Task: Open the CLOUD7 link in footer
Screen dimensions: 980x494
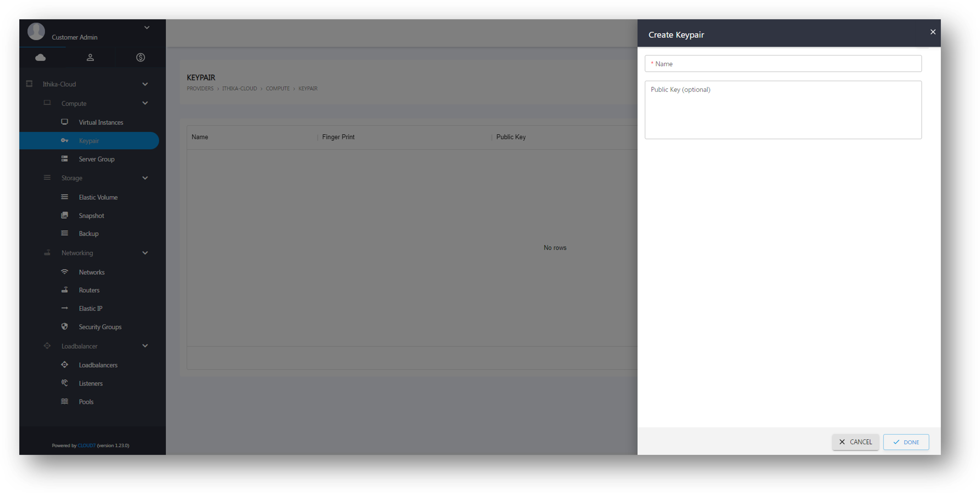Action: pos(87,445)
